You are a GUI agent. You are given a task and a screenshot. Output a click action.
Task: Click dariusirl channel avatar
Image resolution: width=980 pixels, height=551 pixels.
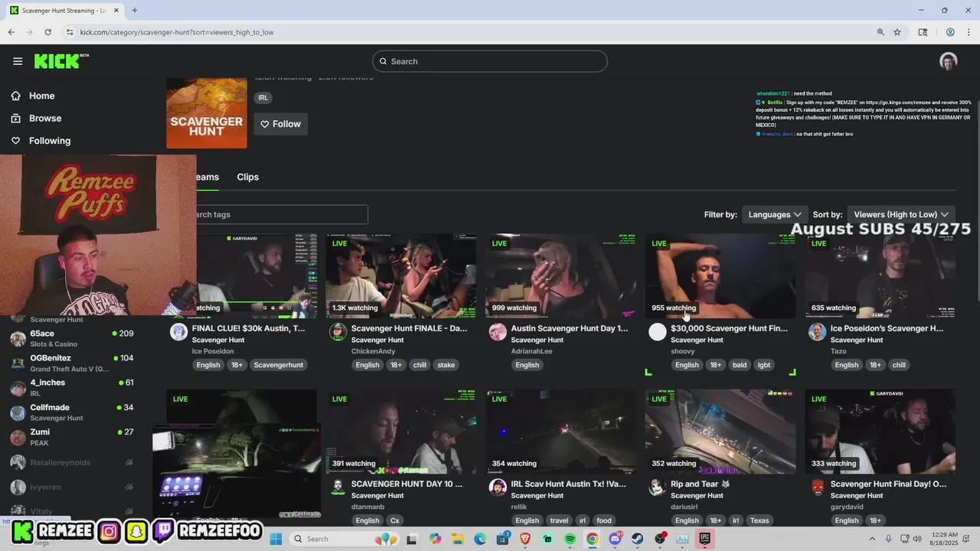[657, 487]
